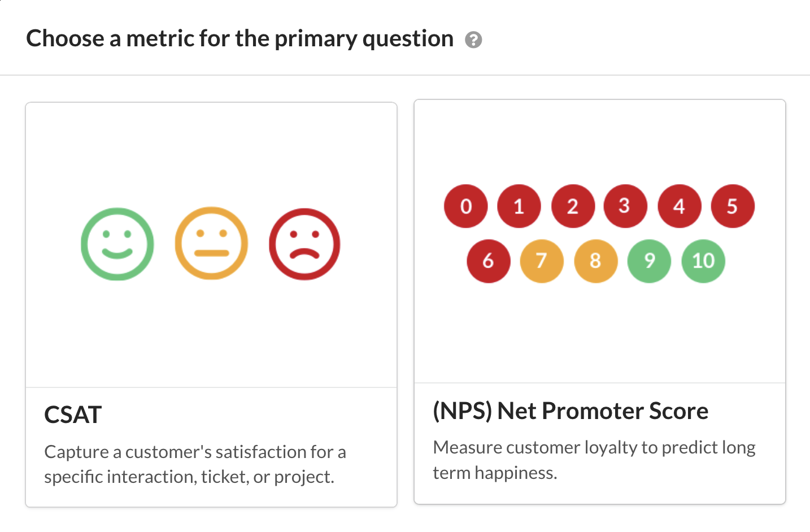Viewport: 810px width, 532px height.
Task: Click the red NPS score 0 circle
Action: tap(466, 206)
